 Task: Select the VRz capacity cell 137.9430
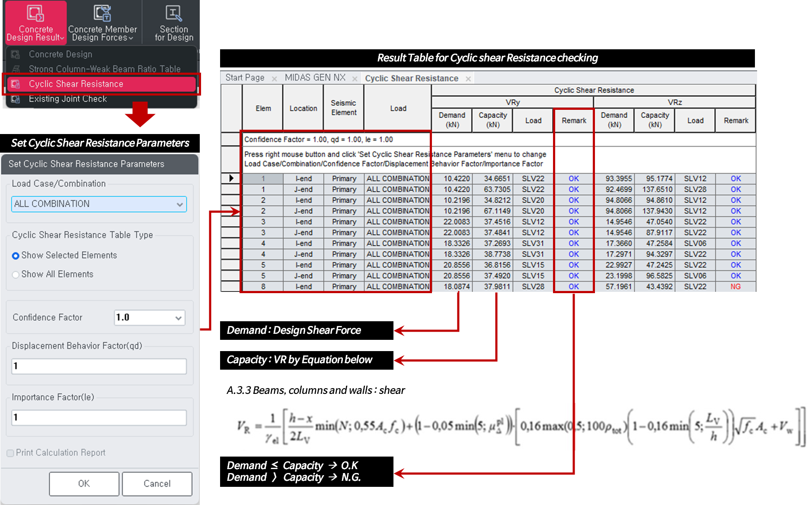click(x=655, y=211)
